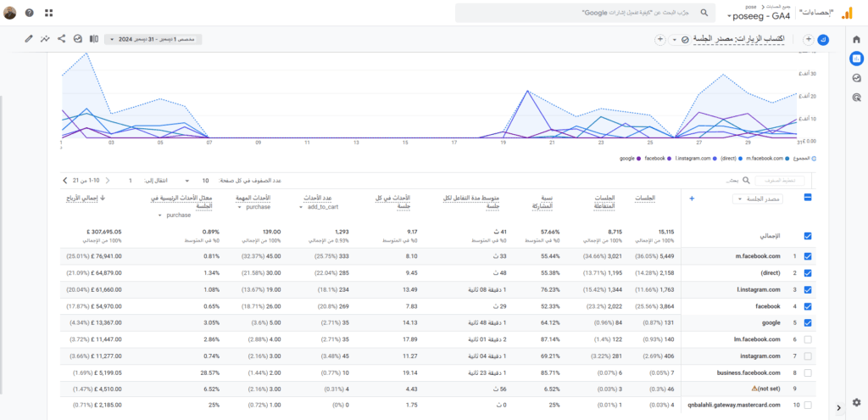Check the instagram.com row checkbox
Image resolution: width=868 pixels, height=420 pixels.
coord(808,356)
